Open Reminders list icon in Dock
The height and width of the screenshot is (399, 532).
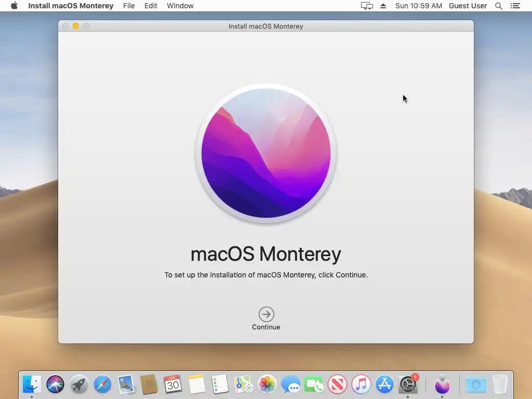point(220,384)
